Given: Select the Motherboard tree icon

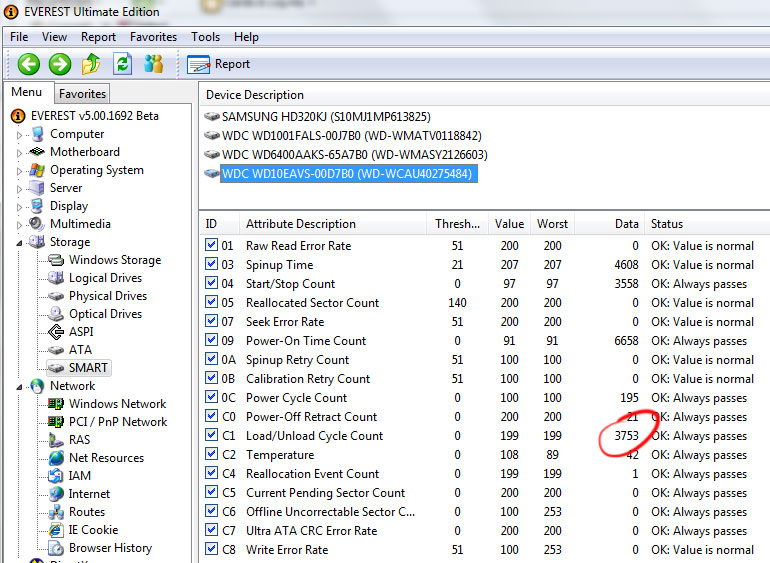Looking at the screenshot, I should pyautogui.click(x=37, y=152).
